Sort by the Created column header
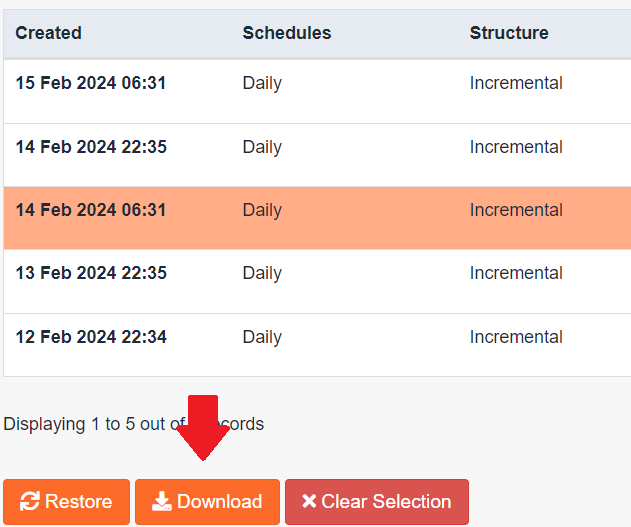The height and width of the screenshot is (527, 631). (49, 33)
